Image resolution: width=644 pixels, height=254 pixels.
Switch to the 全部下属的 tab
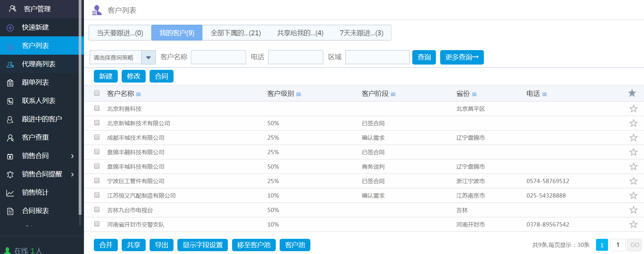coord(236,33)
